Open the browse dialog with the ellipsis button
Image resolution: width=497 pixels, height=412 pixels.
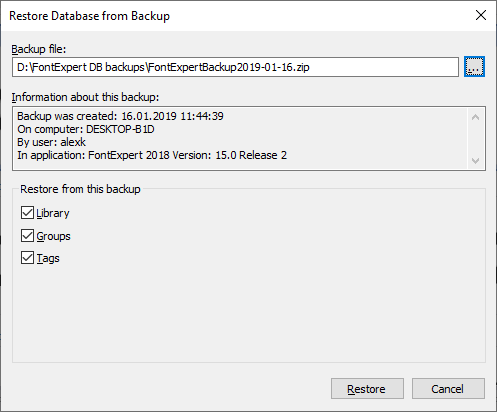(x=474, y=67)
